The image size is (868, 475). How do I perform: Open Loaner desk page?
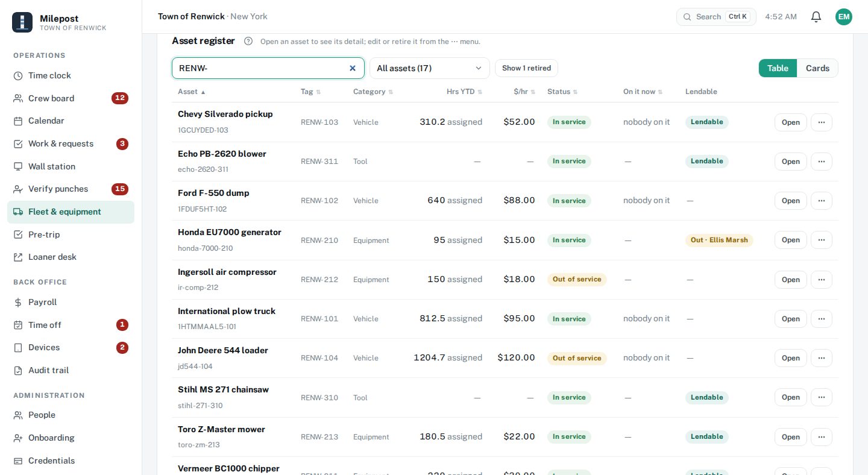(x=71, y=257)
